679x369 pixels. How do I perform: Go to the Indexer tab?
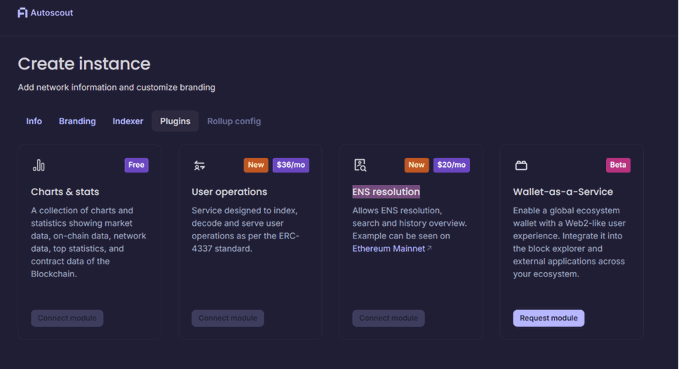point(128,121)
